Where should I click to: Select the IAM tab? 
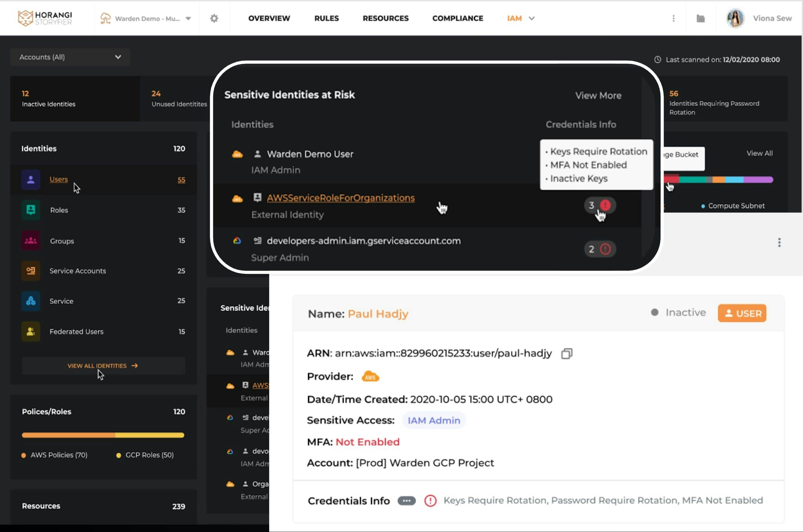(x=514, y=18)
